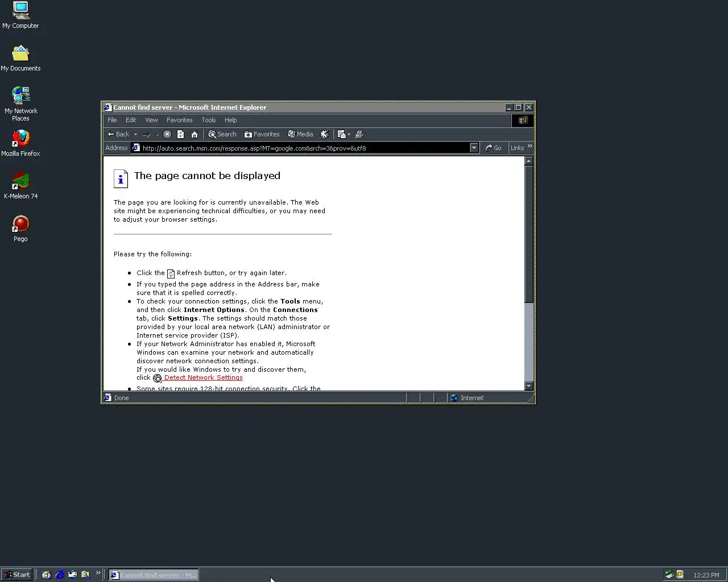This screenshot has height=582, width=728.
Task: Open the Favorites pane from toolbar
Action: [x=262, y=134]
